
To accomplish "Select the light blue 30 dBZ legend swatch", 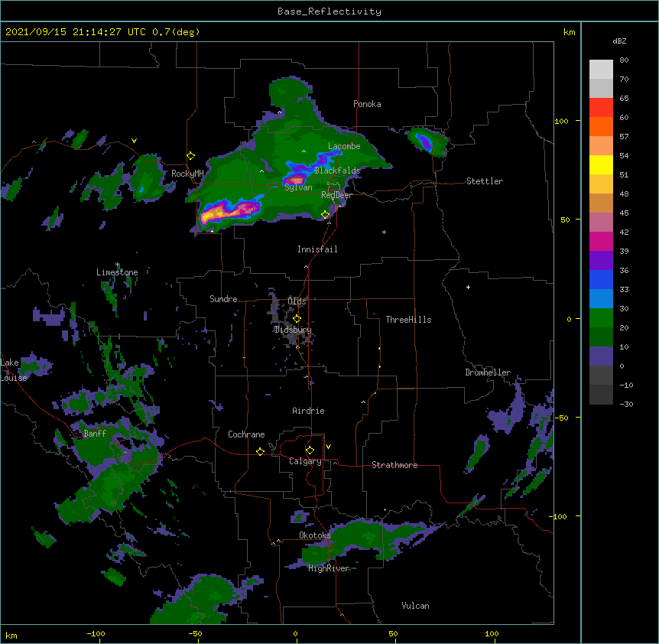I will coord(601,299).
